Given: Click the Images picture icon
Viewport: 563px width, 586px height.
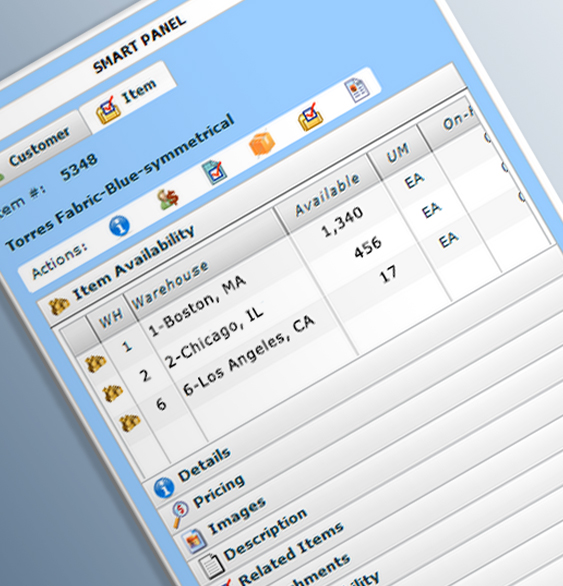Looking at the screenshot, I should (x=194, y=541).
